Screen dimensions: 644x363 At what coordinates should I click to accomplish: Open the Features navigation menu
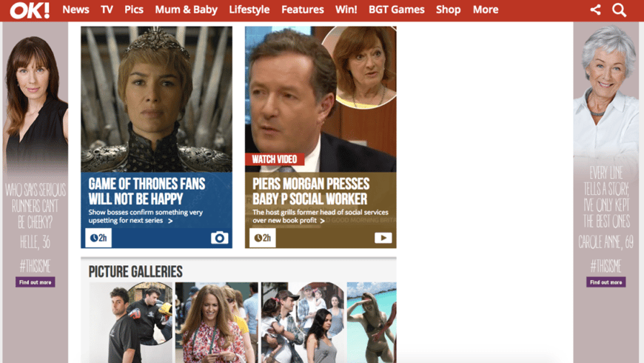(x=303, y=10)
